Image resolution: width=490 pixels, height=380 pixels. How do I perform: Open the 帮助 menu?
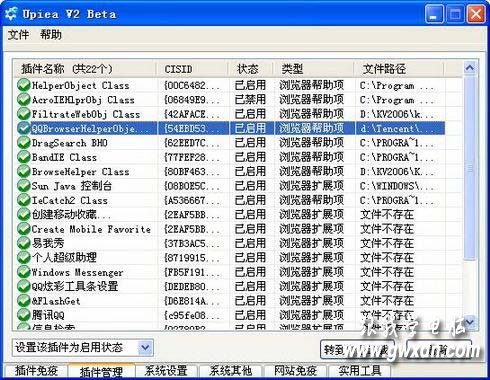tap(51, 35)
